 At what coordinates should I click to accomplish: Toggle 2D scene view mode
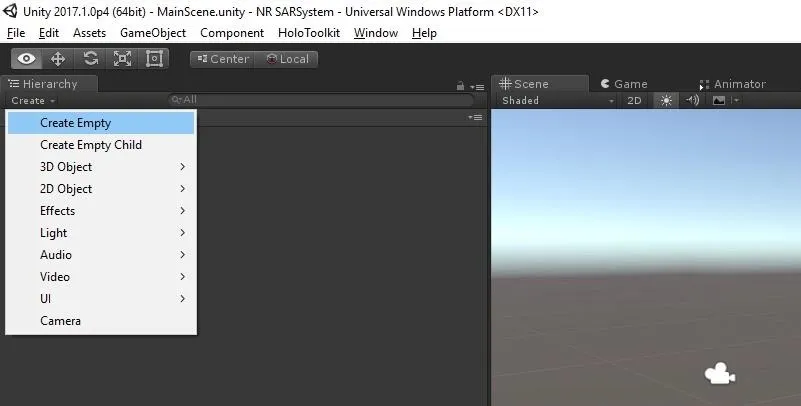pos(634,101)
